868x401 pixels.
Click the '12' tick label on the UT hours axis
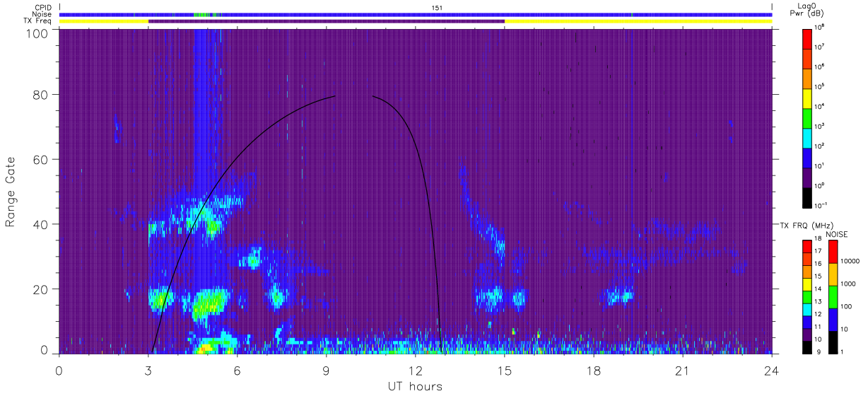tap(415, 371)
